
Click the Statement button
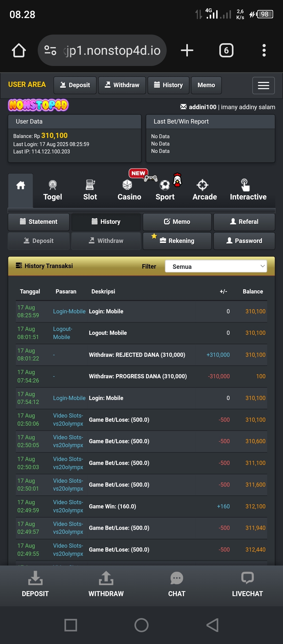tap(39, 222)
